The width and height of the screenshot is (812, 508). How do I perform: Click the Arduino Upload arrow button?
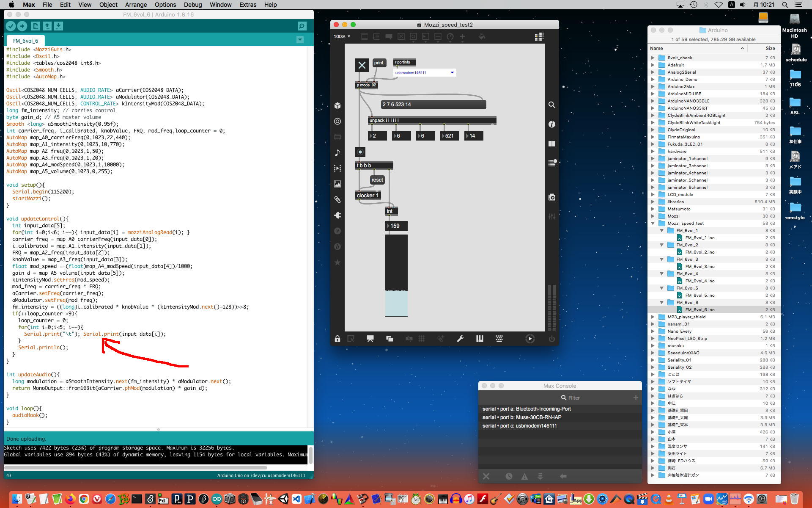[x=22, y=26]
